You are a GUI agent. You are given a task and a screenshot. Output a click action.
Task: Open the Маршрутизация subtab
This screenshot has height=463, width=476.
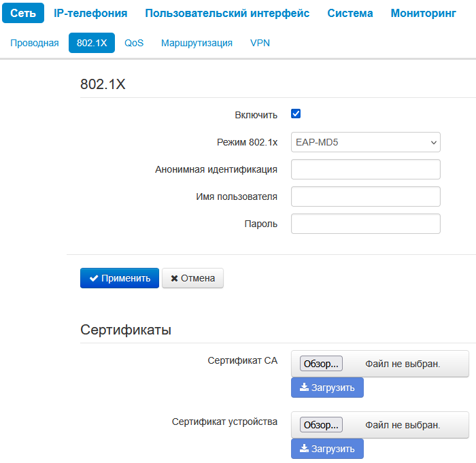(197, 43)
